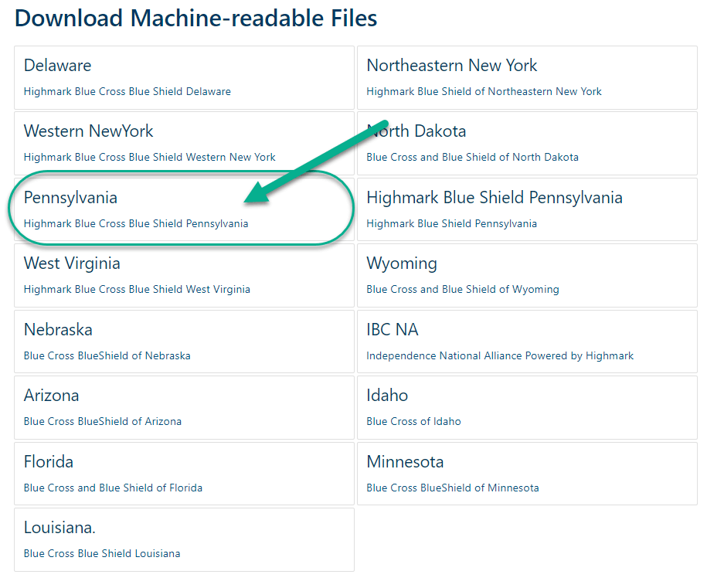
Task: Select Blue Cross BlueShield of Arizona link
Action: point(103,421)
